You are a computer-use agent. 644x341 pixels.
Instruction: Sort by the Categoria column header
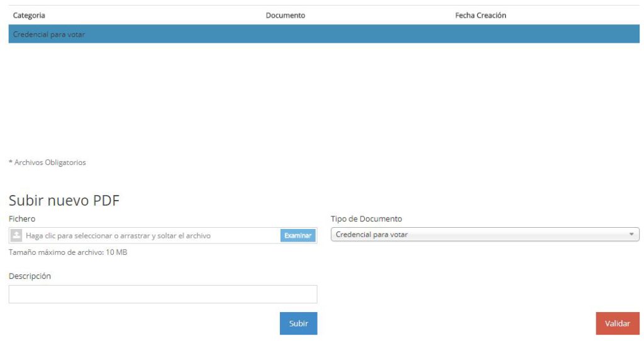point(29,15)
